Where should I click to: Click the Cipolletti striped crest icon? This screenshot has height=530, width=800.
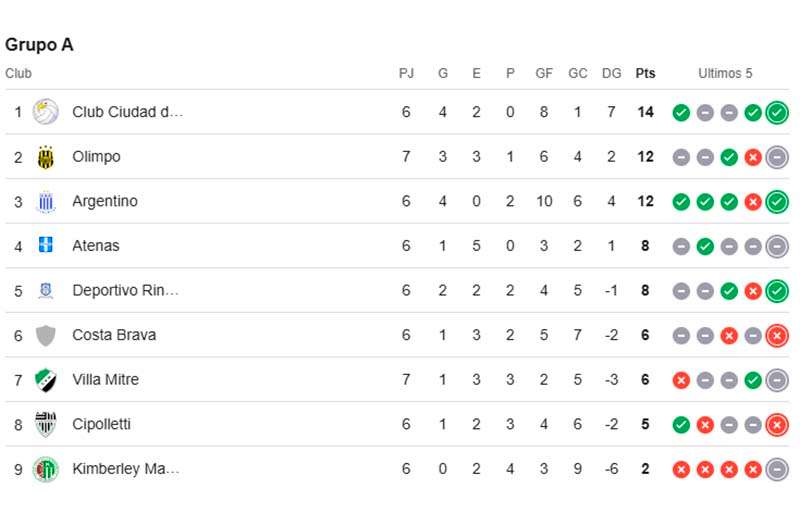coord(45,424)
